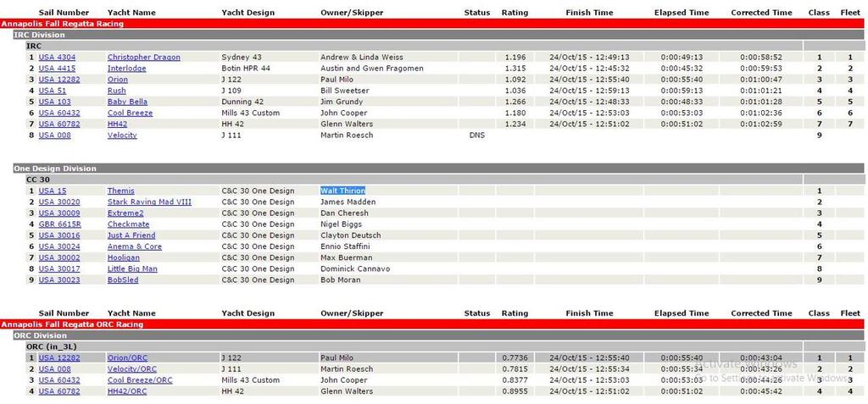The height and width of the screenshot is (404, 868).
Task: Click the Annapolis Fall Regatta ORC Racing header
Action: coord(431,324)
